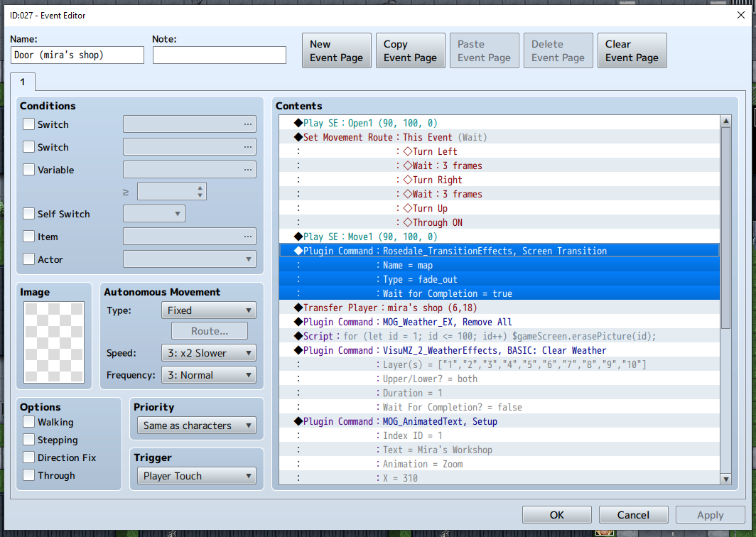The width and height of the screenshot is (756, 537).
Task: Open the Variable condition ellipsis picker
Action: [x=247, y=170]
